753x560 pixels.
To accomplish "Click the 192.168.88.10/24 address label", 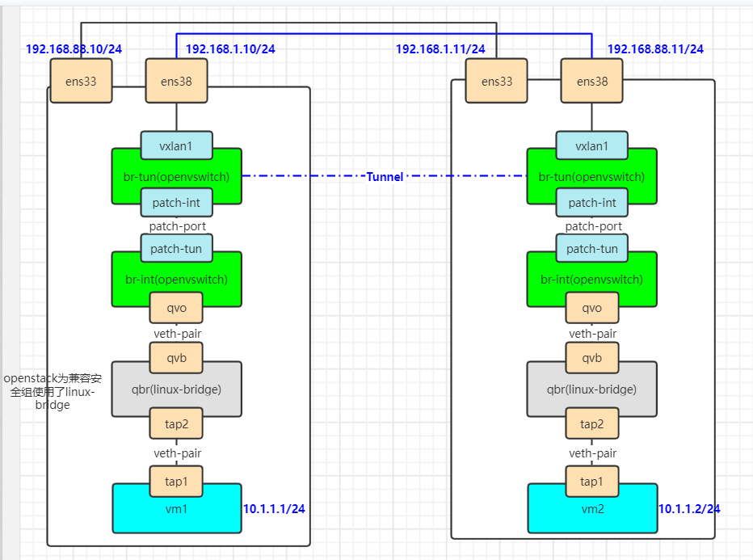I will [x=73, y=48].
